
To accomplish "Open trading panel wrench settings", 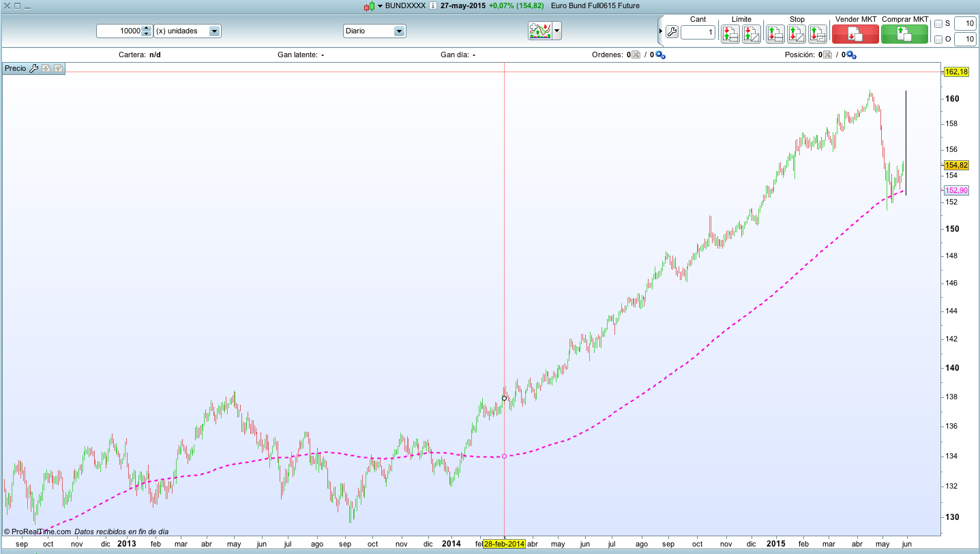I will [672, 32].
